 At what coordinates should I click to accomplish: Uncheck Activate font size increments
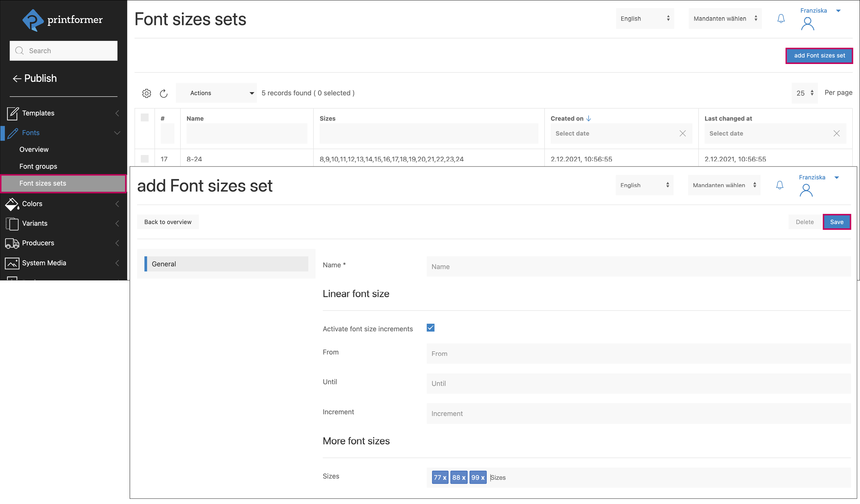point(430,328)
